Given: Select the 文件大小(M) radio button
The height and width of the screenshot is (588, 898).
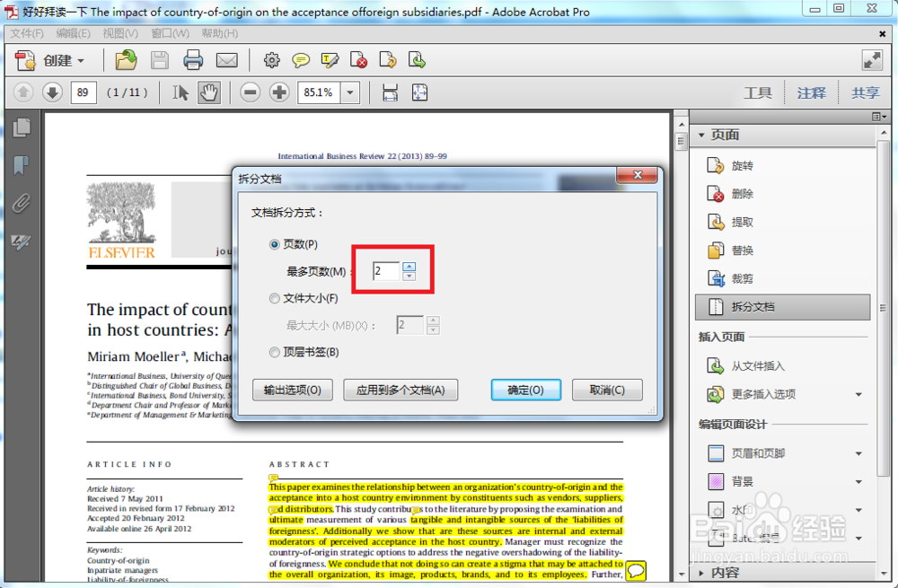Looking at the screenshot, I should tap(274, 298).
